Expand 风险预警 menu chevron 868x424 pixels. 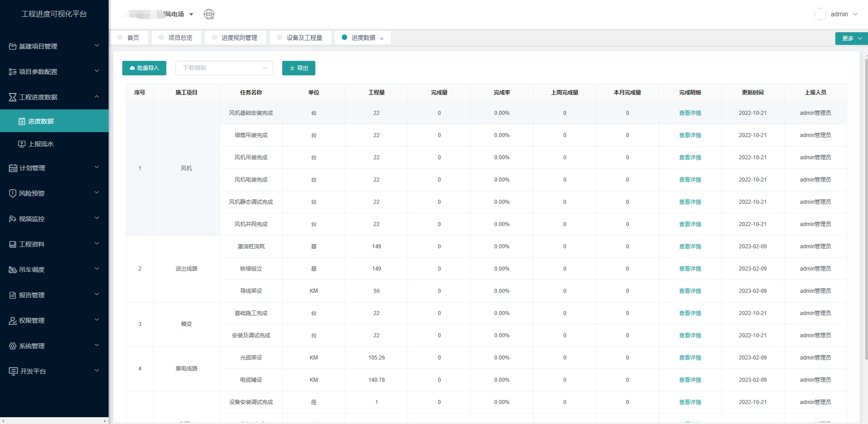click(x=97, y=192)
